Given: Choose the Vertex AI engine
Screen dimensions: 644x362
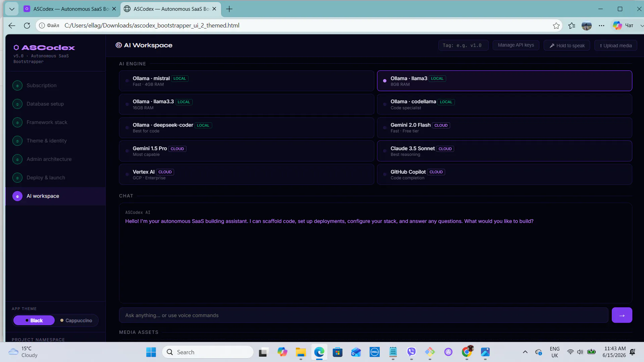Looking at the screenshot, I should point(247,174).
